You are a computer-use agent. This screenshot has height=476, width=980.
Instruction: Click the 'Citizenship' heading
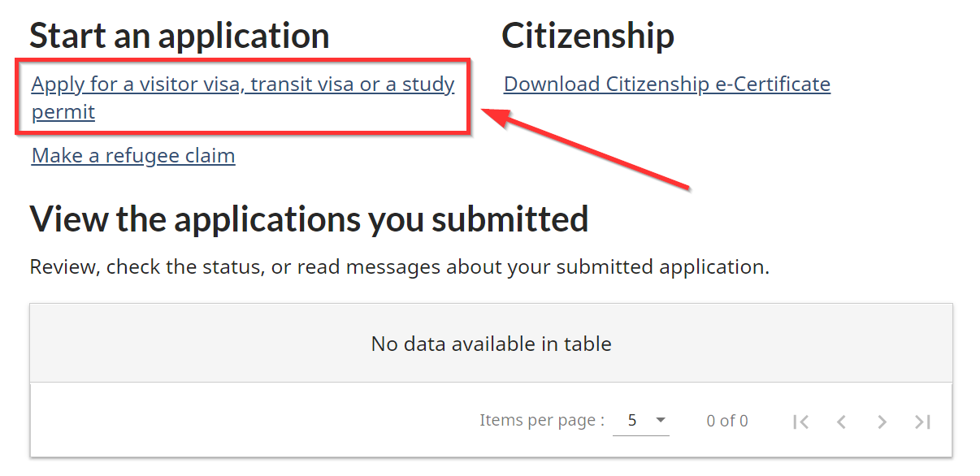(x=588, y=36)
